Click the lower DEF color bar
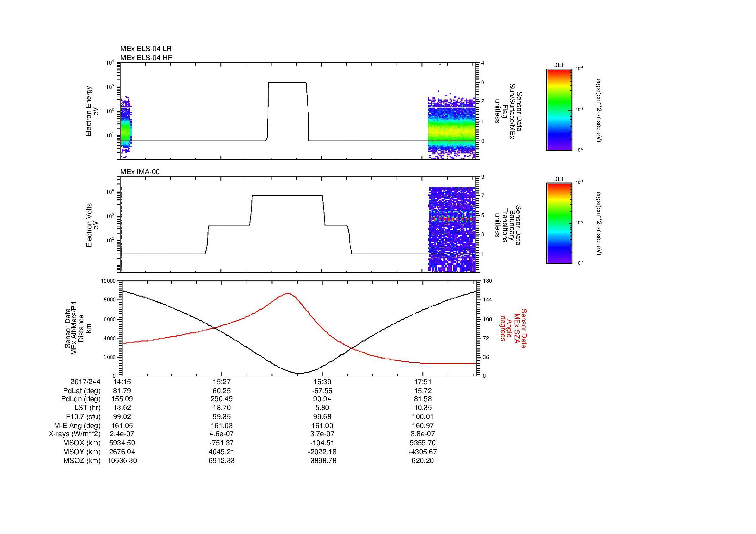756x534 pixels. pyautogui.click(x=559, y=224)
